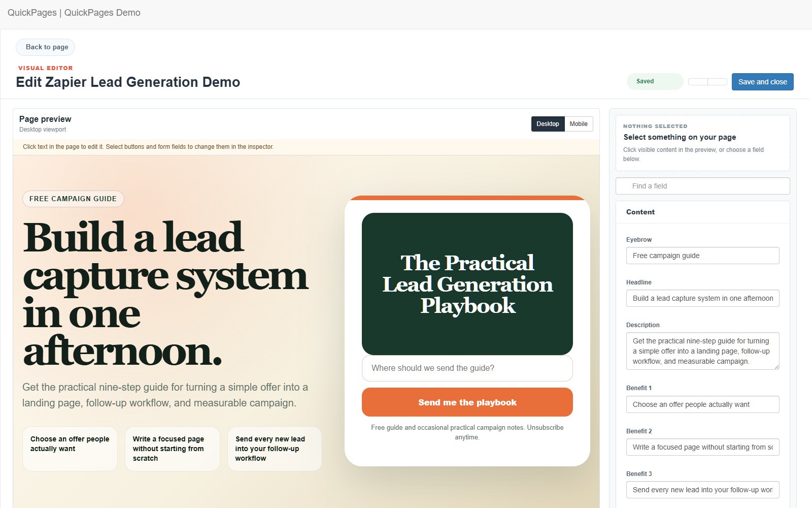This screenshot has width=812, height=508.
Task: Click the Benefit 3 input field
Action: point(702,490)
